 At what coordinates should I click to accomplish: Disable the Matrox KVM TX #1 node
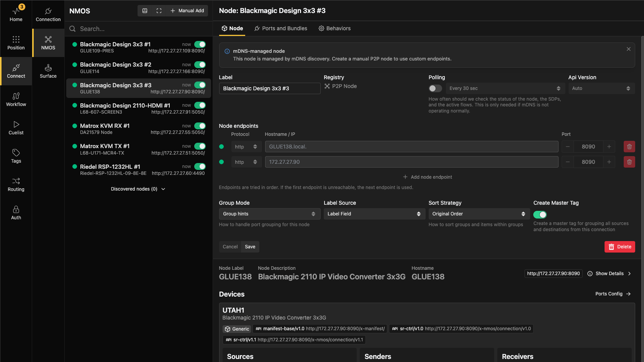point(200,146)
